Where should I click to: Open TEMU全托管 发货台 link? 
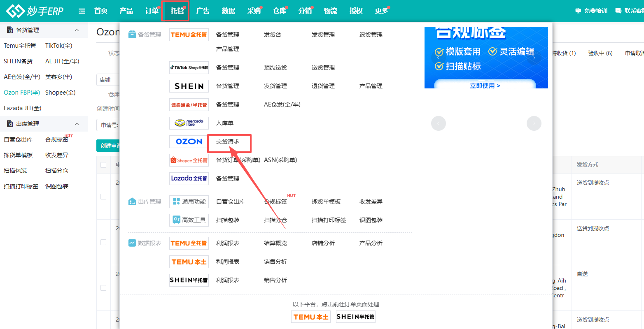pos(273,35)
